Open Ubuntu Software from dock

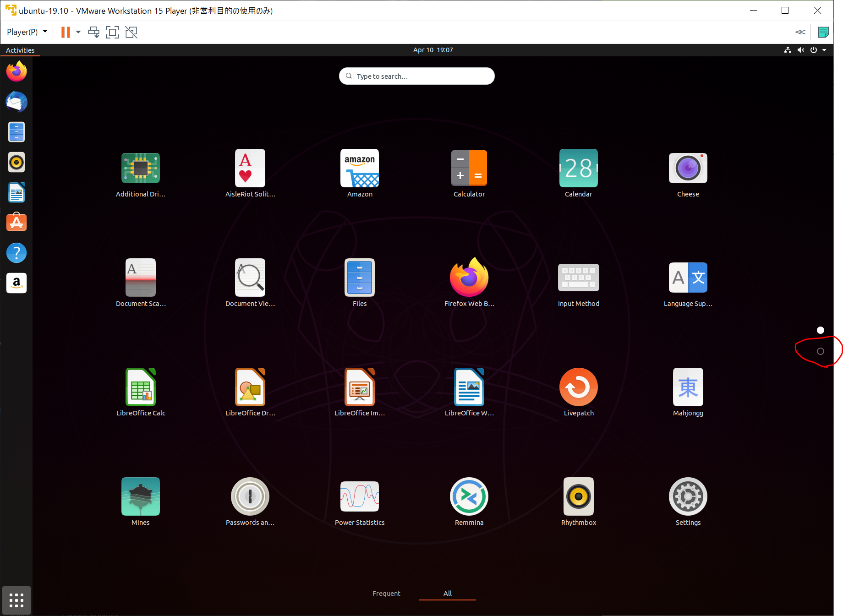point(16,223)
